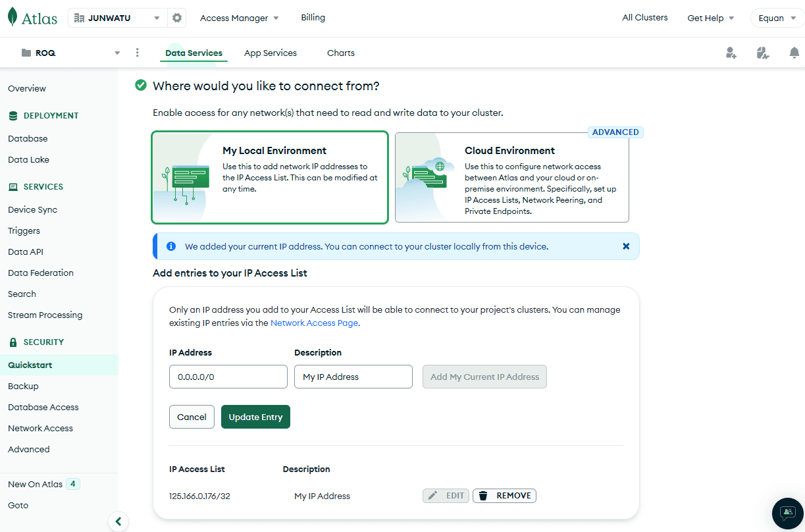Click the 125.166.0.176/32 IP text
Screen dimensions: 805x532
tap(199, 496)
